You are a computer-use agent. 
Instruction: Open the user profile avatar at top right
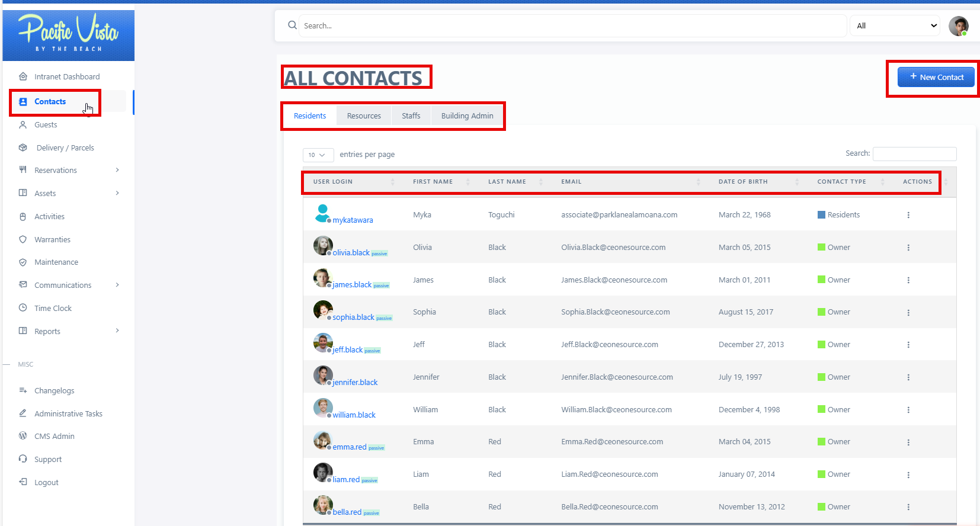point(958,26)
